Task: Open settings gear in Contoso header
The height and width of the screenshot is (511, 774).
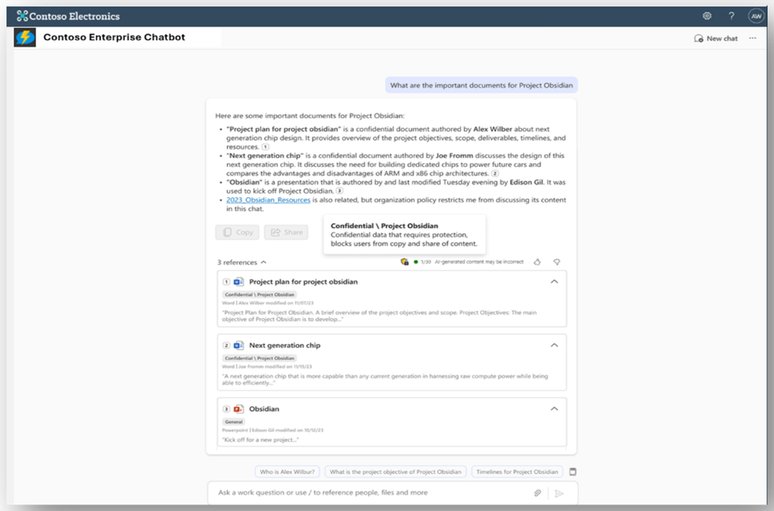Action: [x=707, y=16]
